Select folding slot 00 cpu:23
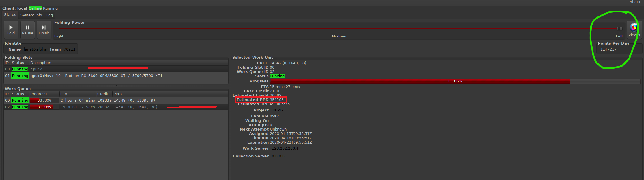 pyautogui.click(x=116, y=69)
